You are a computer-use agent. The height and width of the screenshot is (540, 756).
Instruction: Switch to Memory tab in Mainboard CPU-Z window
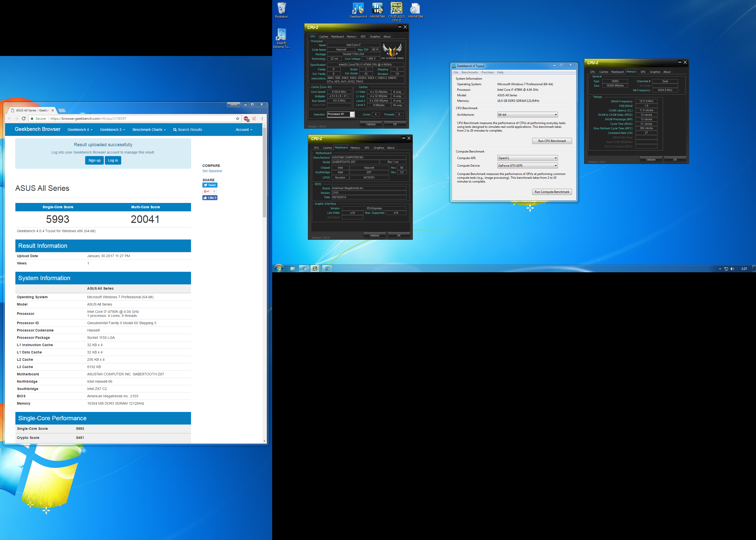tap(355, 148)
